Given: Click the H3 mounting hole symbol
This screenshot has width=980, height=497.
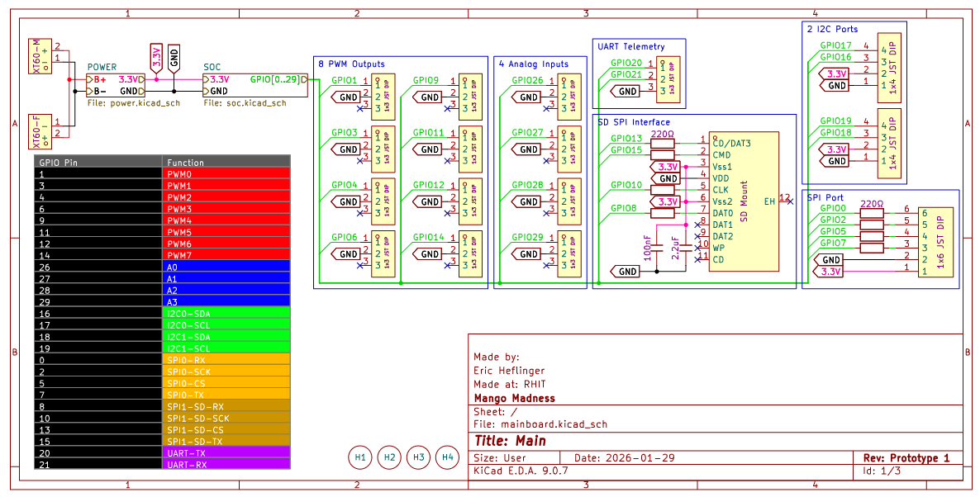Looking at the screenshot, I should click(418, 457).
